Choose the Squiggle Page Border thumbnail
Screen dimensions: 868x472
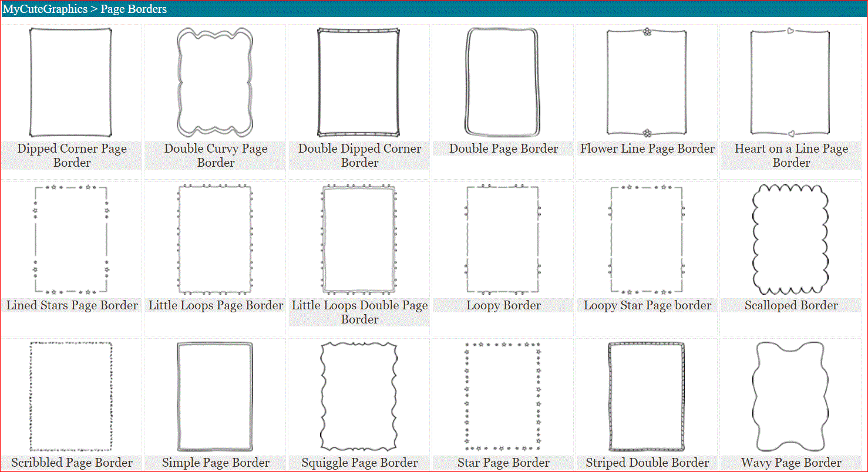(x=359, y=396)
